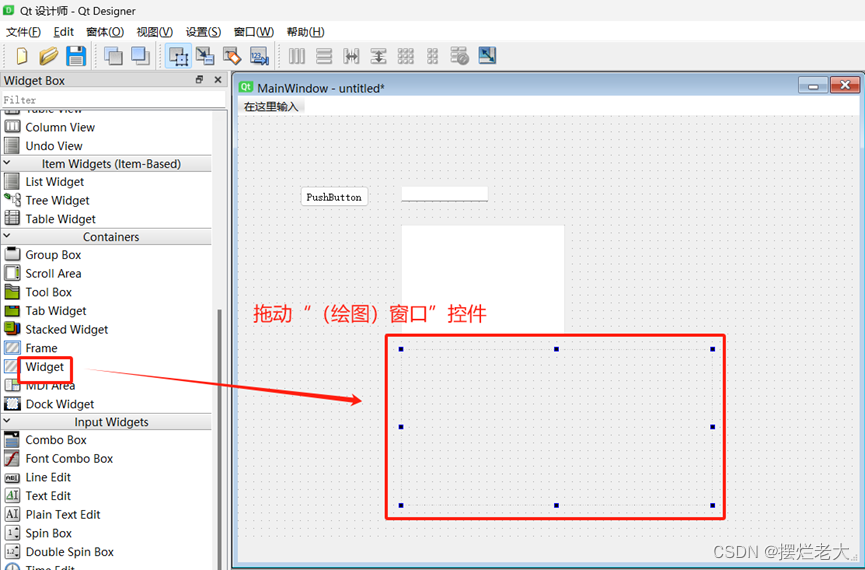The image size is (865, 570).
Task: Apply grid layout from toolbar
Action: tap(405, 56)
